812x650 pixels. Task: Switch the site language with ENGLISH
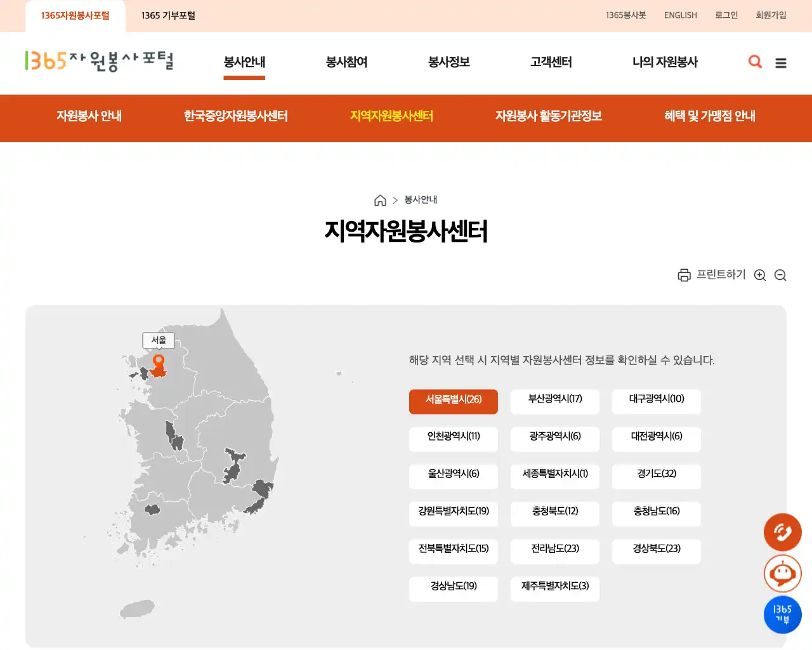pos(680,15)
